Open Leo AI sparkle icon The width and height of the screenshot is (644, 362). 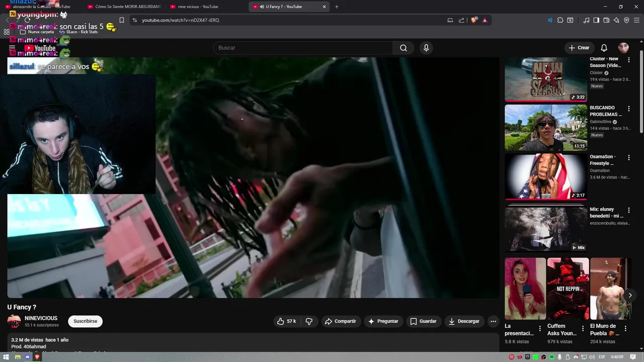point(616,20)
